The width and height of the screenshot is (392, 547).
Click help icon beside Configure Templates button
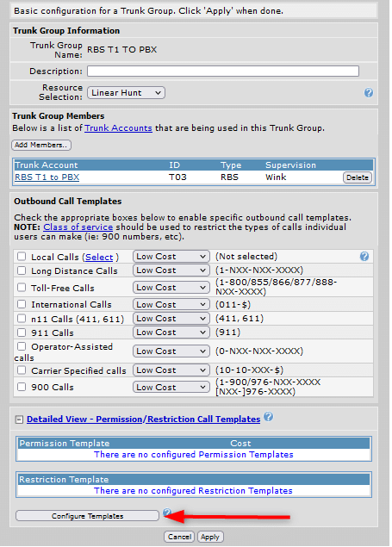(167, 513)
